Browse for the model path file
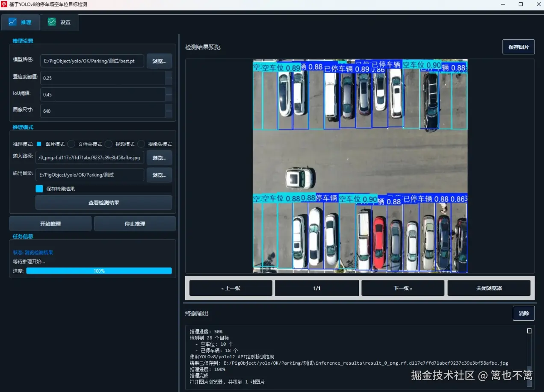Screen dimensions: 544x392 tap(160, 61)
